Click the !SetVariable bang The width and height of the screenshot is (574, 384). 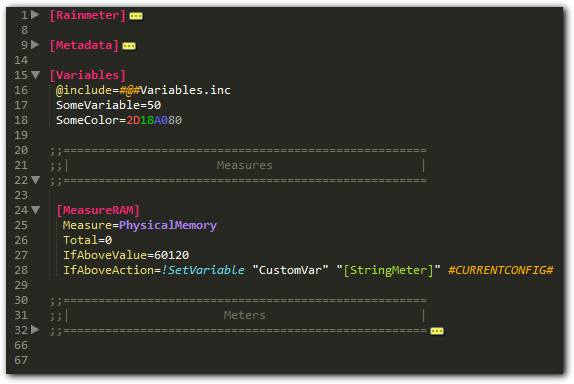click(x=203, y=271)
